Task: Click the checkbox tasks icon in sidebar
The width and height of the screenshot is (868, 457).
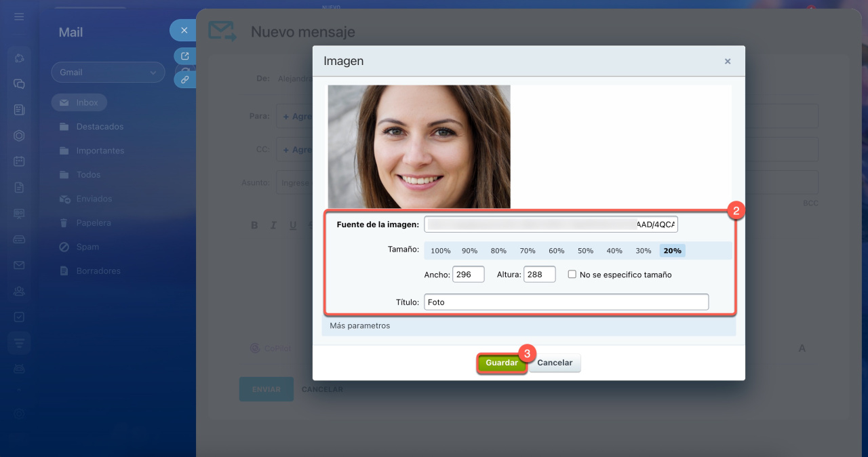Action: coord(19,317)
